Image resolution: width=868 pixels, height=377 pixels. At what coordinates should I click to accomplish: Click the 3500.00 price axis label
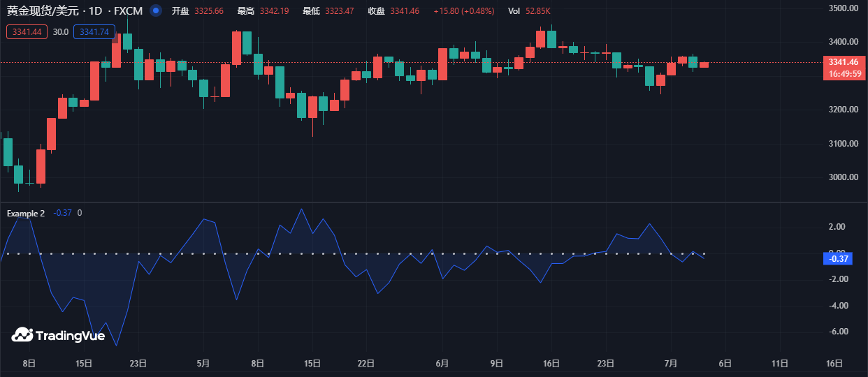pos(842,8)
